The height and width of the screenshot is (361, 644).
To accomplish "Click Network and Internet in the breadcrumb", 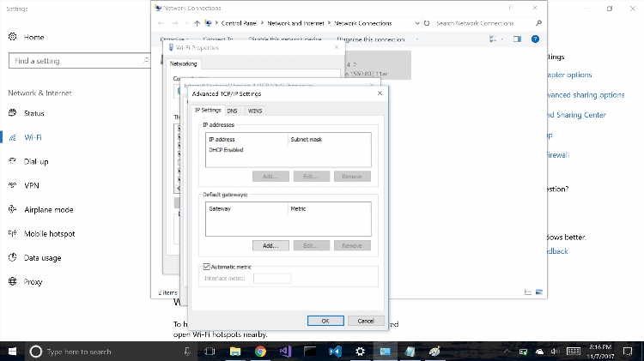I will coord(295,23).
